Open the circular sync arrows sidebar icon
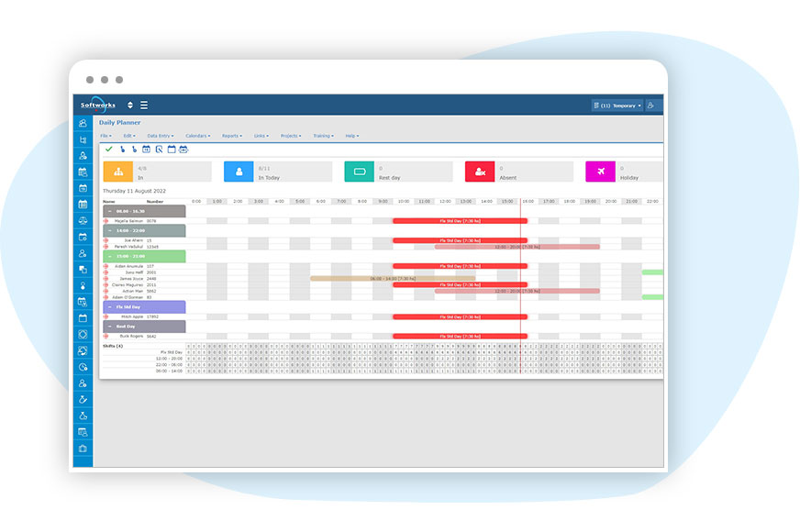The height and width of the screenshot is (532, 800). (x=83, y=351)
